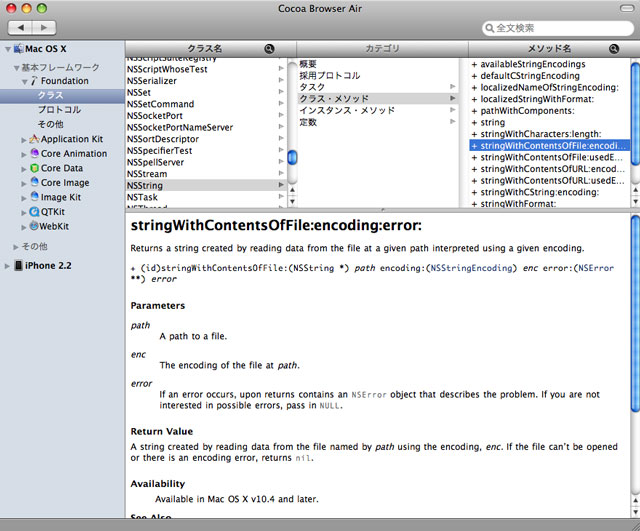Select the NSStream class
Image resolution: width=640 pixels, height=531 pixels.
(x=206, y=174)
